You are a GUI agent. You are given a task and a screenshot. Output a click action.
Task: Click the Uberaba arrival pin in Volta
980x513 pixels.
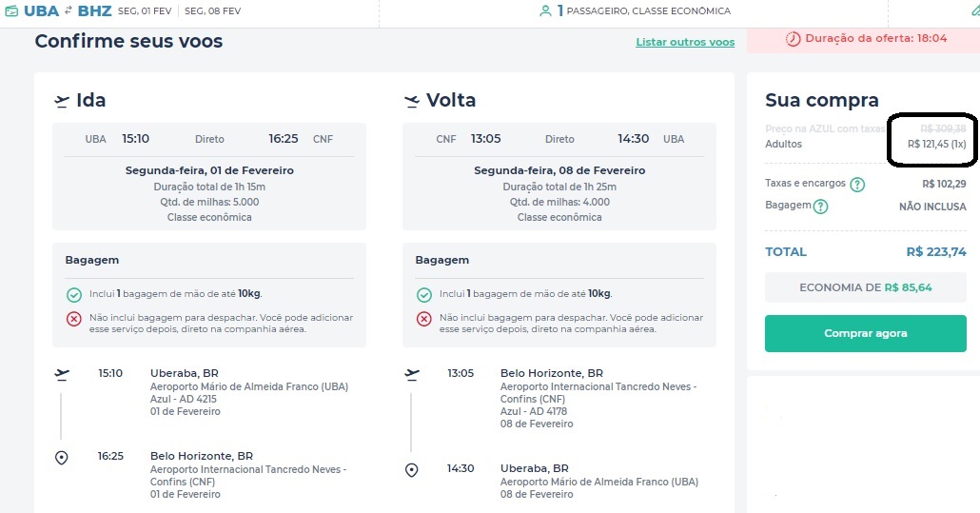(x=411, y=470)
